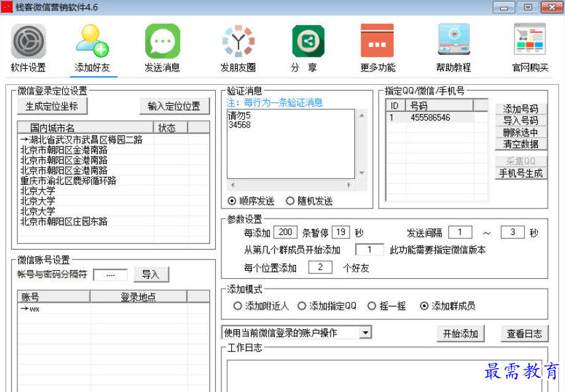The image size is (565, 392).
Task: Click 生成定位坐标 button
Action: tap(52, 107)
